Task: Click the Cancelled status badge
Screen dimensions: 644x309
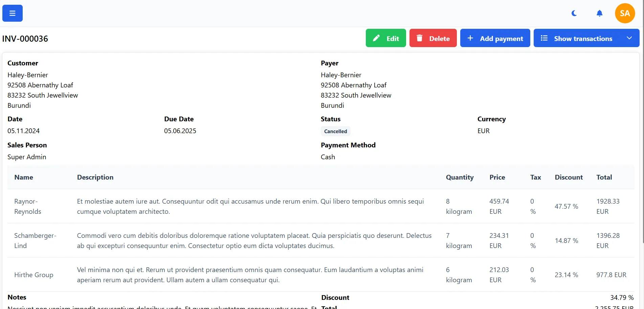Action: click(335, 131)
